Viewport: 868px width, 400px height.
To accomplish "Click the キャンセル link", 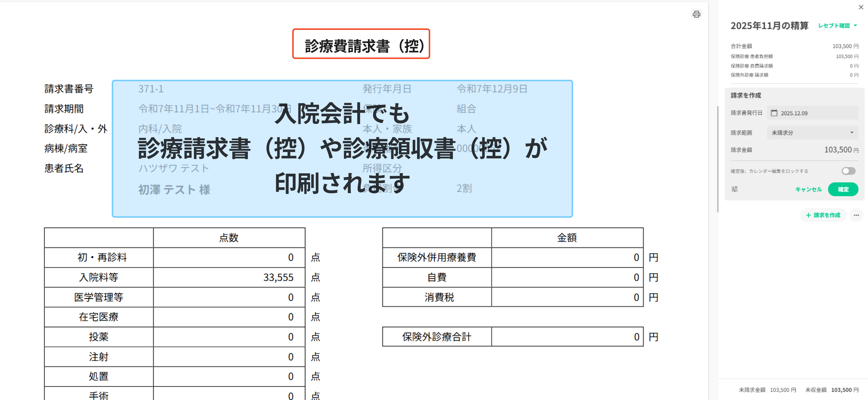I will 808,189.
